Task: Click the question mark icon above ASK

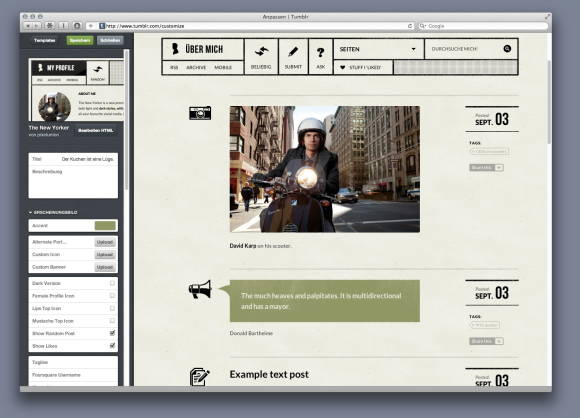Action: [x=321, y=53]
